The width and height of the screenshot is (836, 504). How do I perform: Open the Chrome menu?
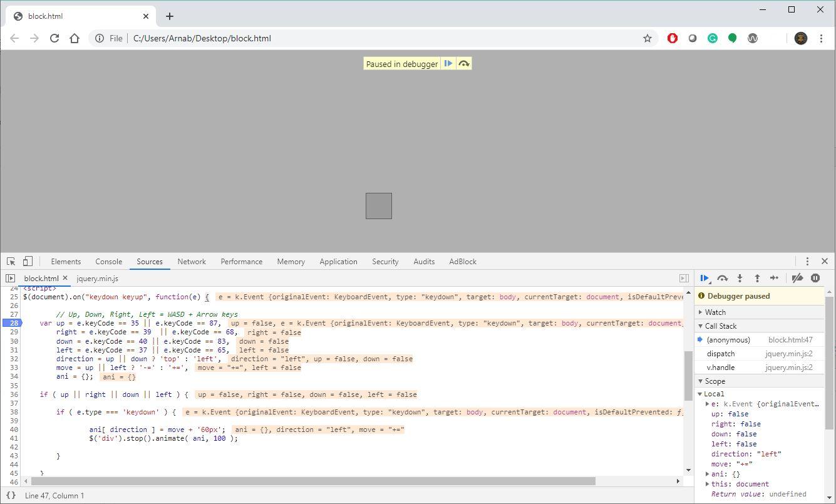821,38
